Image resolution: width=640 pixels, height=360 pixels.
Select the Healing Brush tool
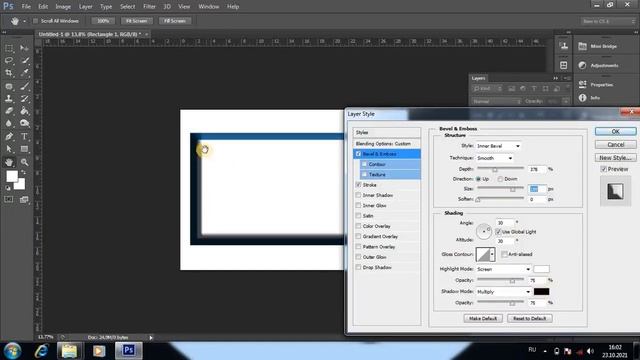[x=9, y=86]
